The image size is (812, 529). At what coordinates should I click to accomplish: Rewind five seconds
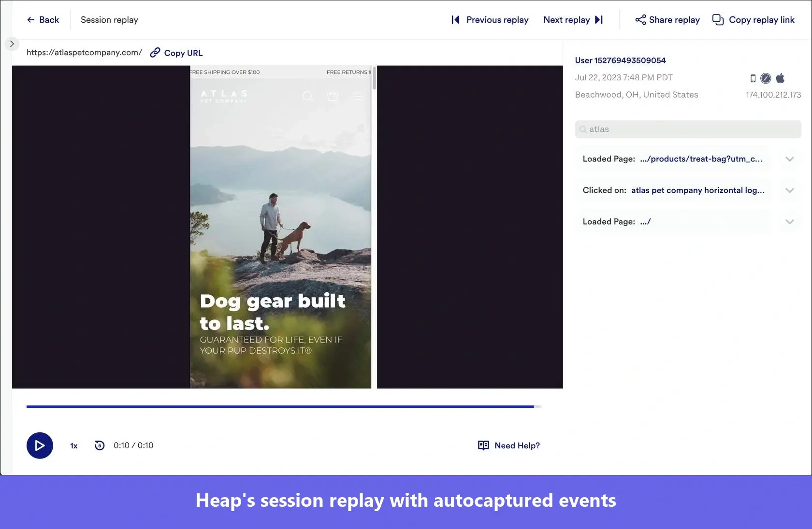(99, 445)
